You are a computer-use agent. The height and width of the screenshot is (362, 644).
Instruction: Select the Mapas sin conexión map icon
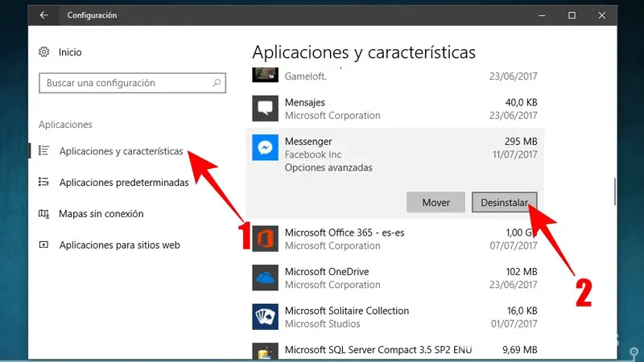coord(44,213)
